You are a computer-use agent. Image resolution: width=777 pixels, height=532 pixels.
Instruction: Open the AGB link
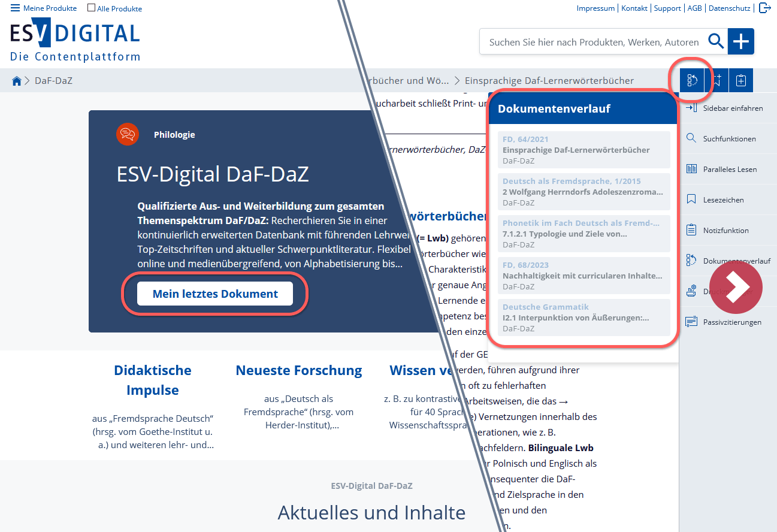tap(695, 8)
